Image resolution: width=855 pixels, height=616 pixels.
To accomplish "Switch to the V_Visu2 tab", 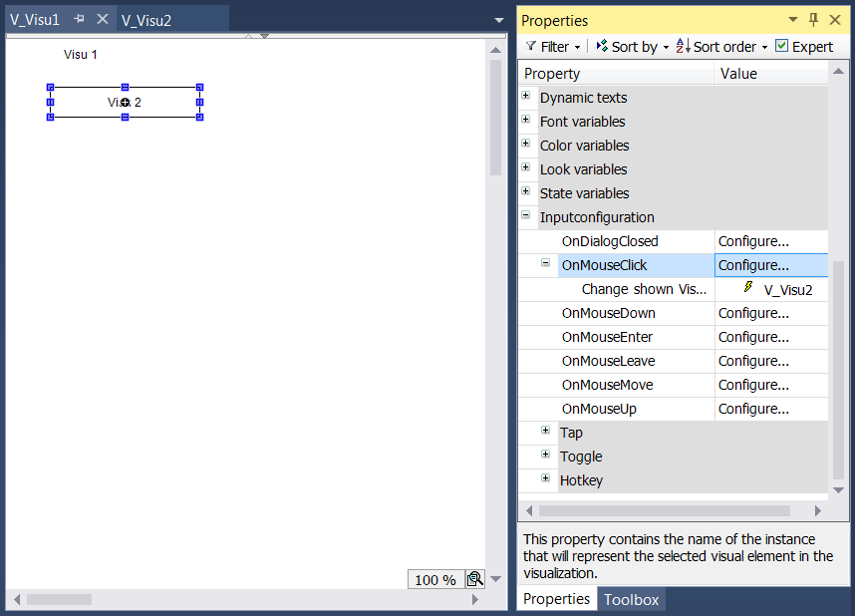I will click(x=146, y=20).
